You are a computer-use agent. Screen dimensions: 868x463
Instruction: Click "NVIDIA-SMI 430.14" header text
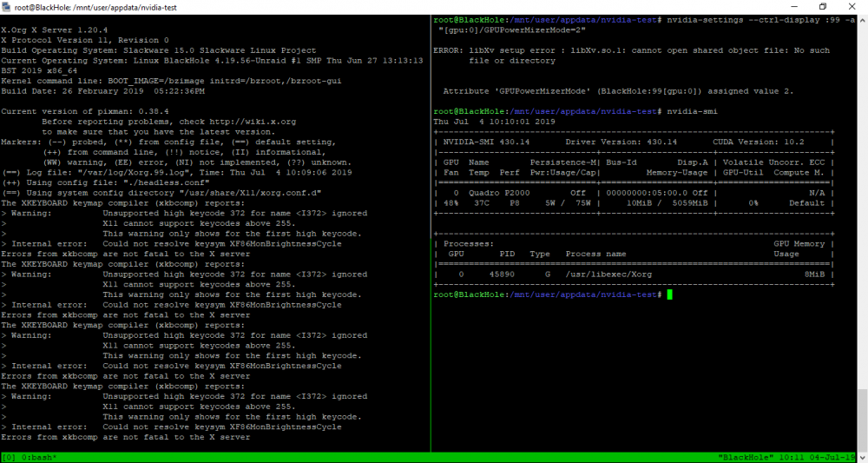click(487, 142)
